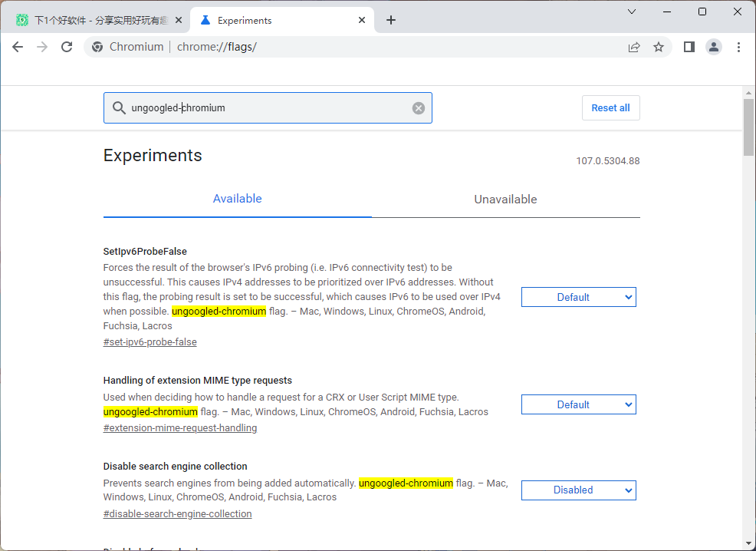The image size is (756, 551).
Task: Select the Available tab
Action: click(x=237, y=199)
